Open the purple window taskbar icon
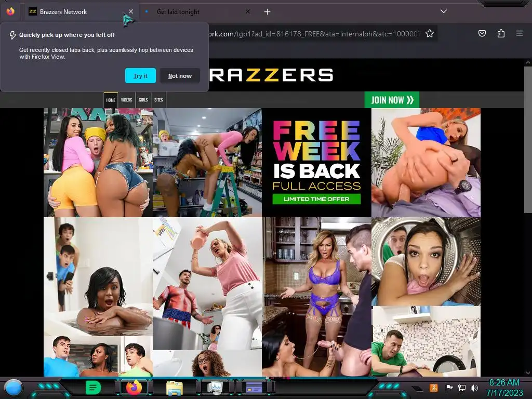Screen dimensions: 532x399 [254, 388]
